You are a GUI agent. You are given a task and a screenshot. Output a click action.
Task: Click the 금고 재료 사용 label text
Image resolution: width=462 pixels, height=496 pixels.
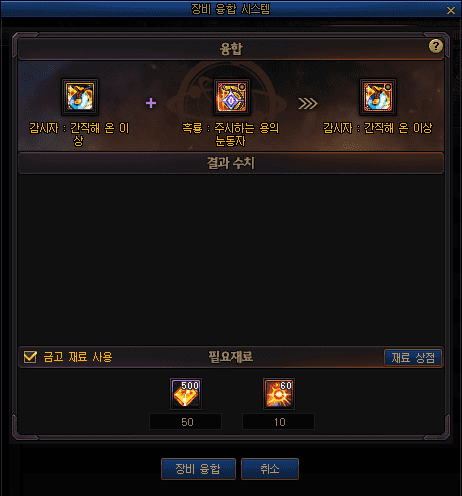pyautogui.click(x=78, y=357)
